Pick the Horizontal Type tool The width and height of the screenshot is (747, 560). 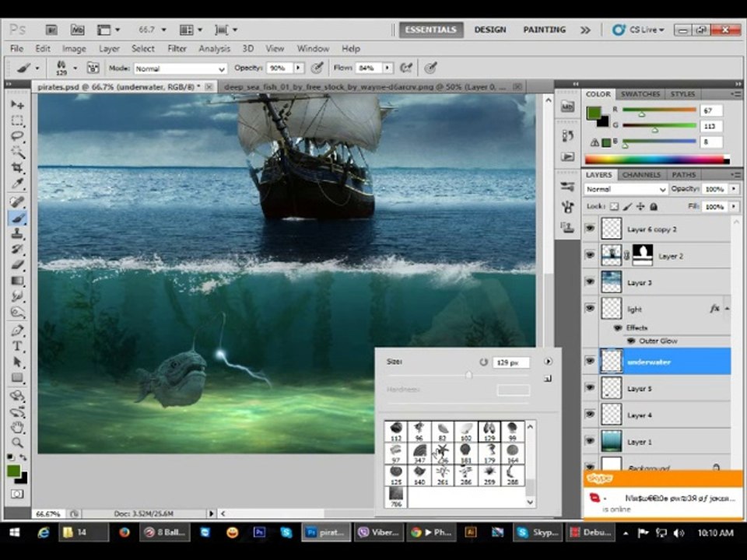(x=18, y=346)
